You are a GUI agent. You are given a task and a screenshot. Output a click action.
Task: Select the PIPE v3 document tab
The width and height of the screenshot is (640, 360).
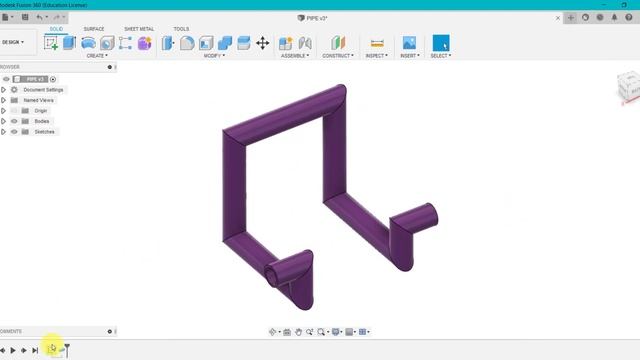point(313,18)
